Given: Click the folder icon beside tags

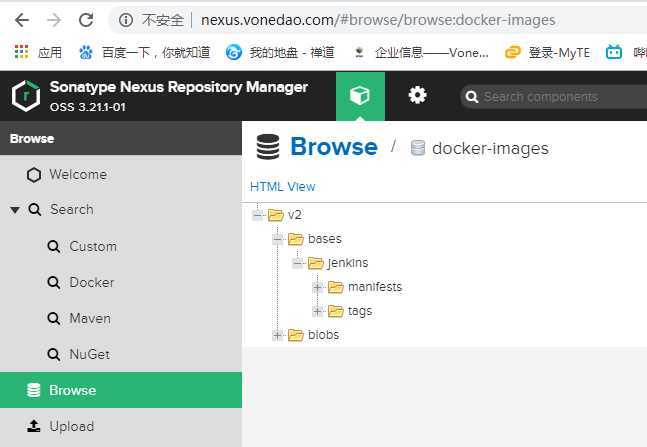Looking at the screenshot, I should point(335,311).
